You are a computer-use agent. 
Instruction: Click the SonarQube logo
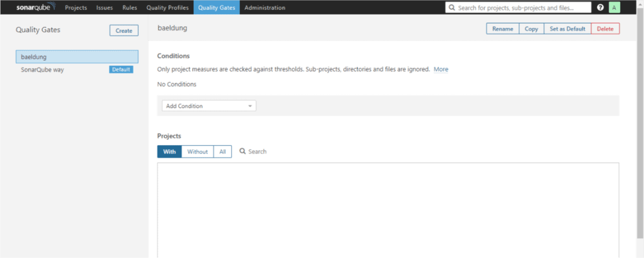(x=35, y=7)
